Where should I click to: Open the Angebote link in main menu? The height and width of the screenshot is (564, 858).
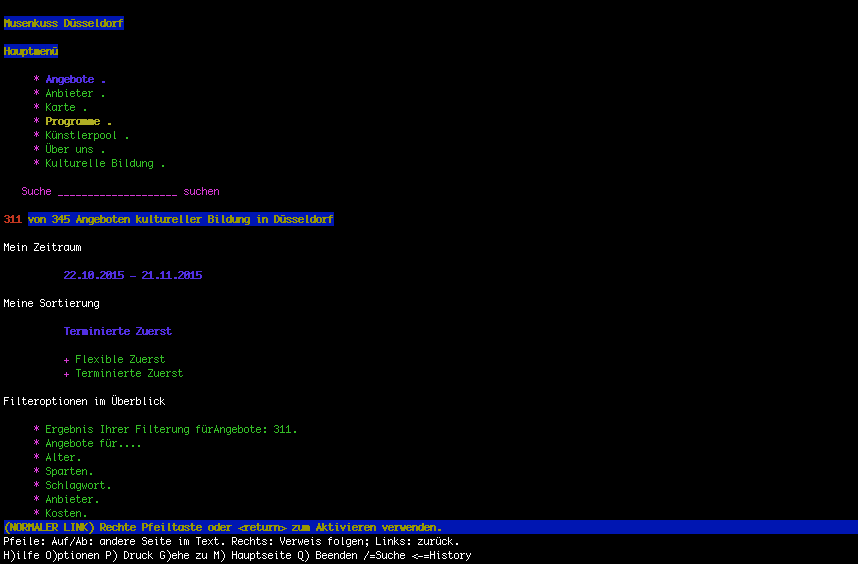[69, 79]
